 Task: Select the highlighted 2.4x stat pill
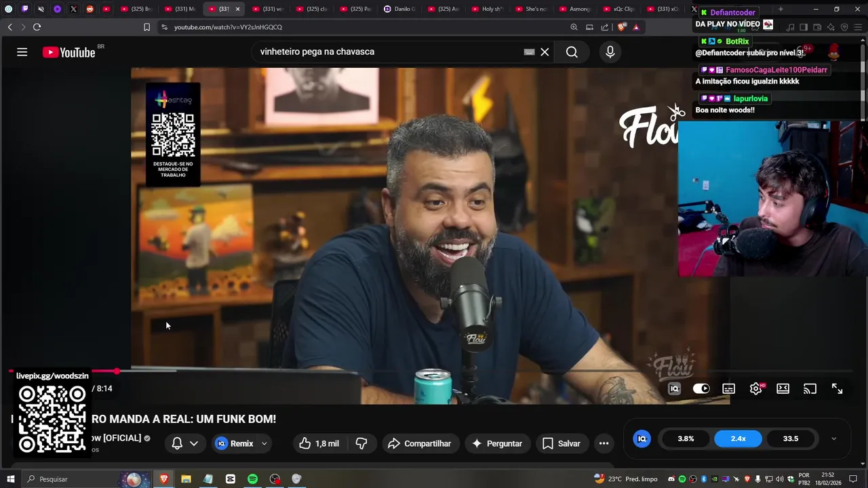(738, 439)
